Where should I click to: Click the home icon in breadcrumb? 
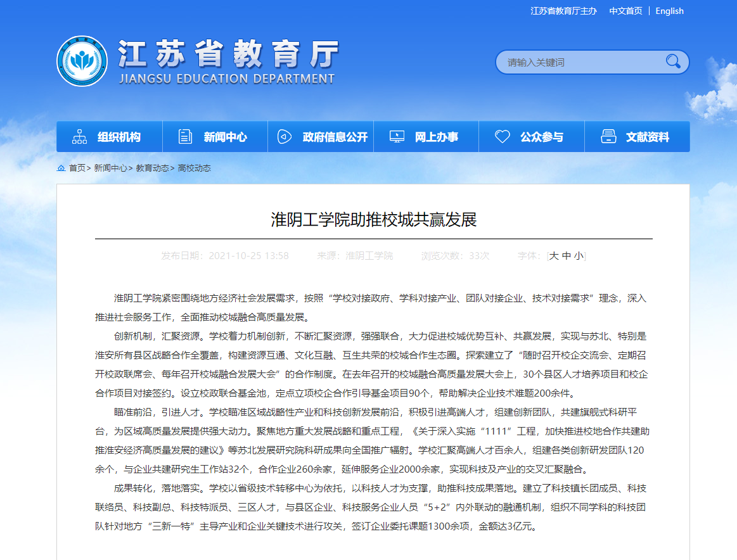(x=61, y=169)
